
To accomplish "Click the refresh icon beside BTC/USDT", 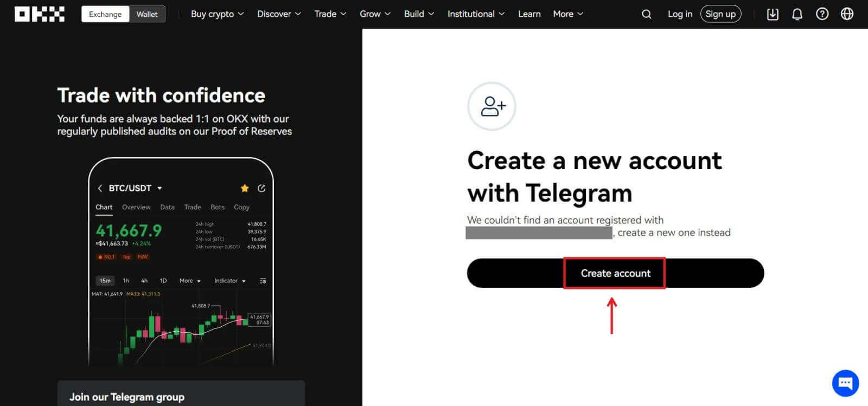I will pos(262,188).
